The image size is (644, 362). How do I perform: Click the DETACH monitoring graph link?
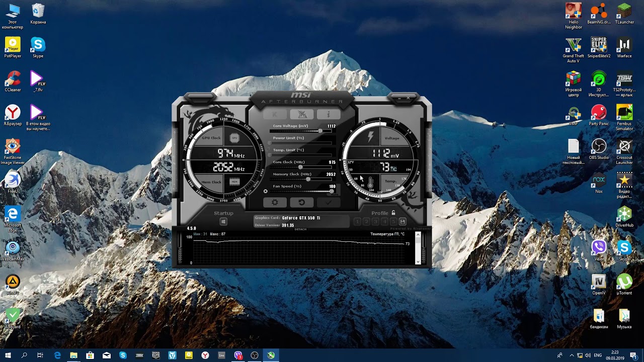(300, 229)
